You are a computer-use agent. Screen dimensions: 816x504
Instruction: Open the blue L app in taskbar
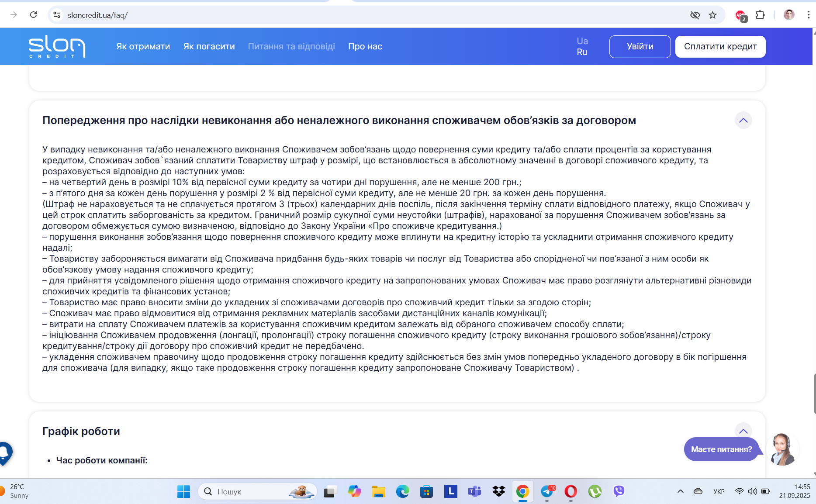click(x=450, y=491)
